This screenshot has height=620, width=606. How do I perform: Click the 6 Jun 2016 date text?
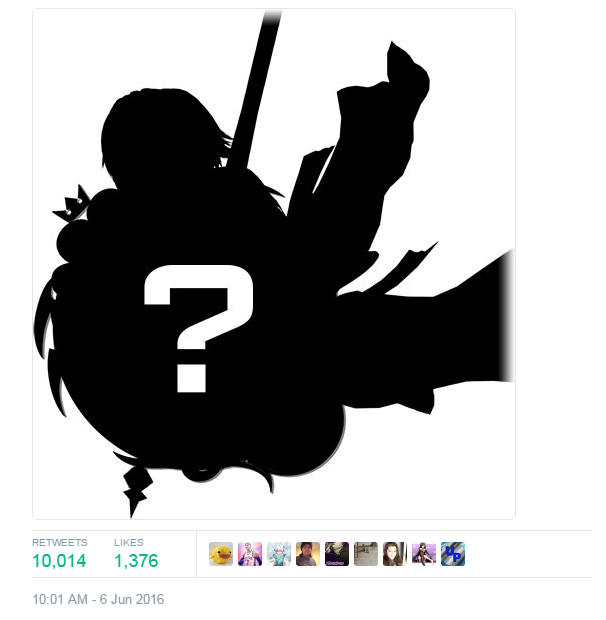point(132,599)
